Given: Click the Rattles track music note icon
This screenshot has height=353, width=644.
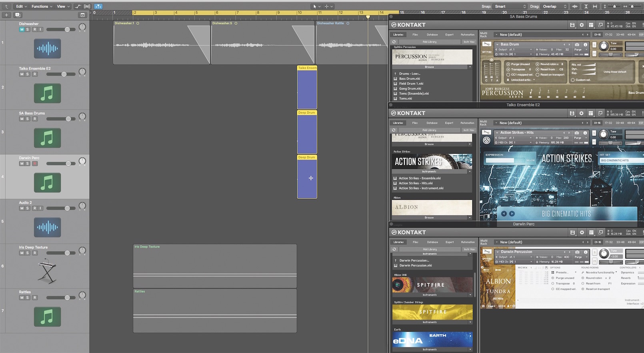Looking at the screenshot, I should point(47,317).
